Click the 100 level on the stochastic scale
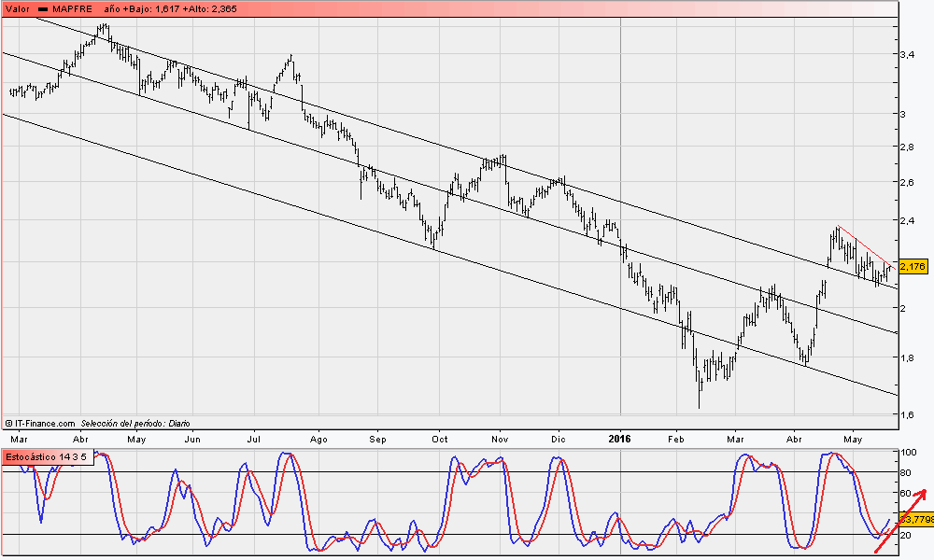This screenshot has width=934, height=560. [x=907, y=452]
